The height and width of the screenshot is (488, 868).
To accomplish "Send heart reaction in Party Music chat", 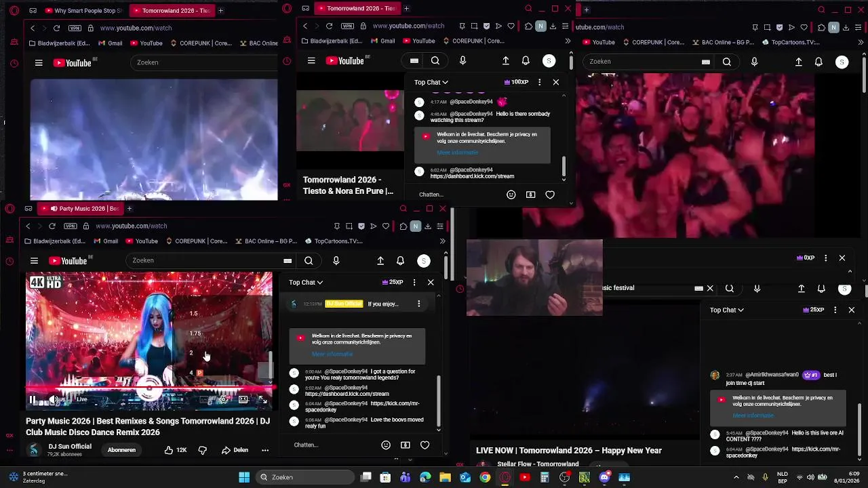I will [425, 445].
